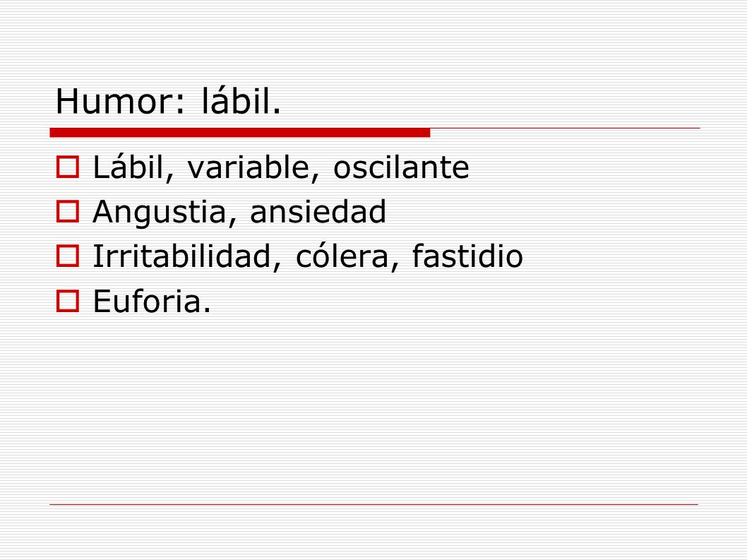Click the thin red footer line
The width and height of the screenshot is (747, 560).
[x=373, y=504]
